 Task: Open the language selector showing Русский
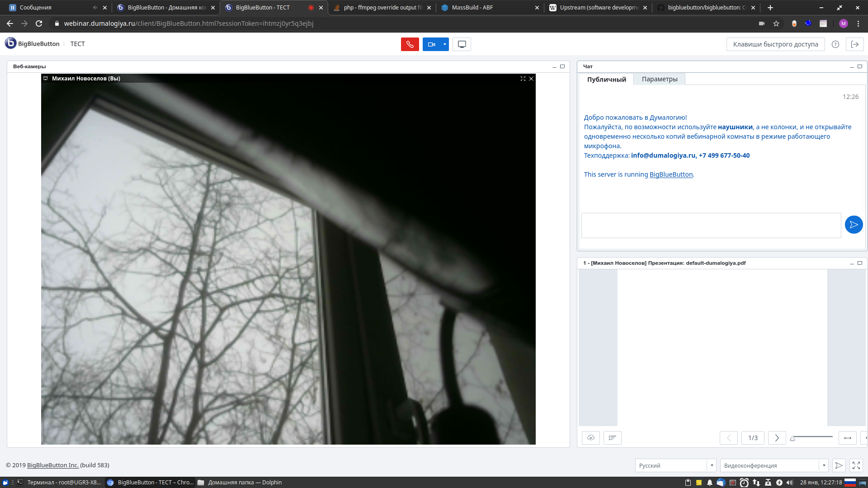[675, 465]
